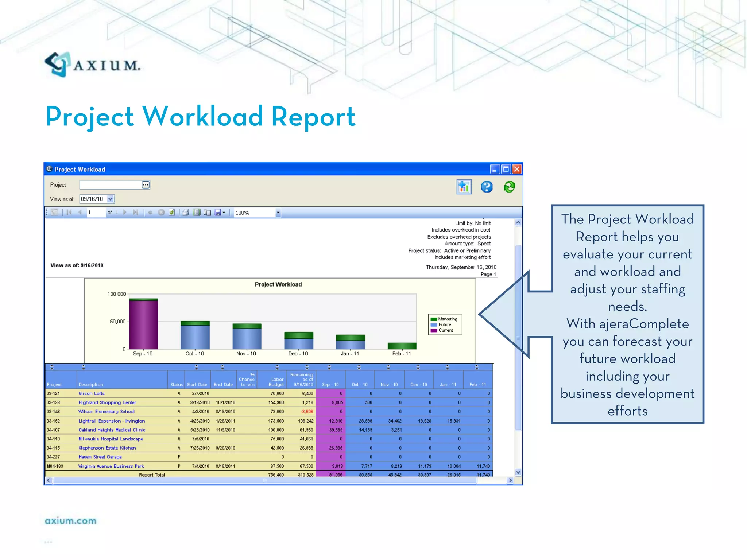747x560 pixels.
Task: Open the Page Setup icon
Action: [x=207, y=213]
